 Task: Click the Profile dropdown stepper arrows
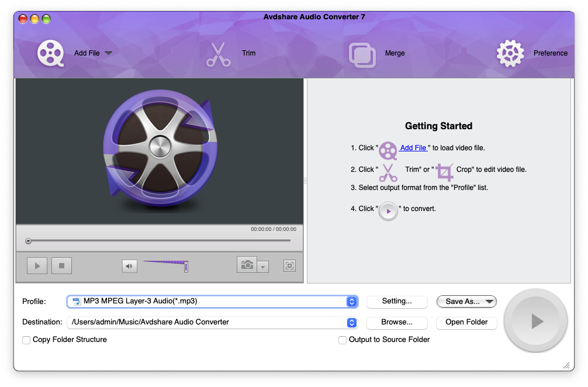pos(352,302)
